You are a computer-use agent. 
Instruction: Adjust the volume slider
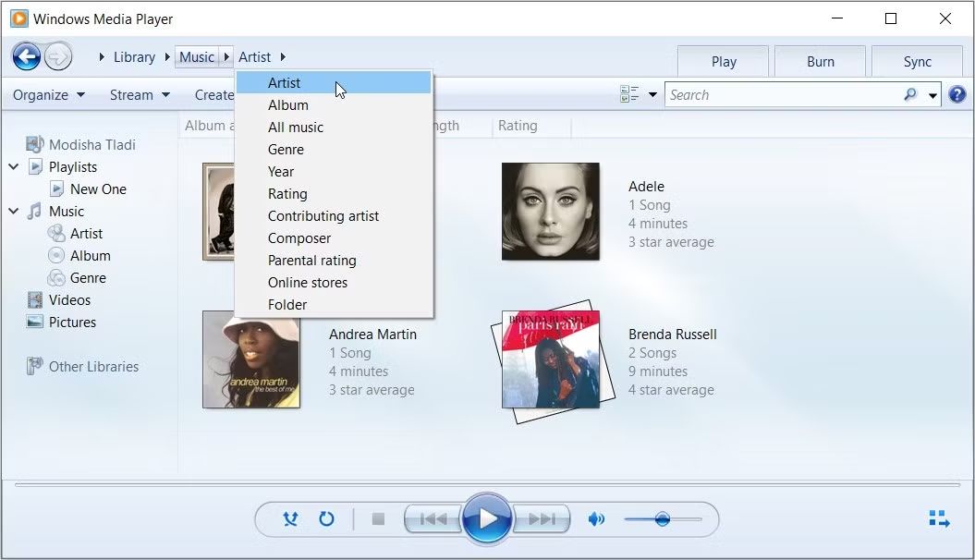pos(663,519)
